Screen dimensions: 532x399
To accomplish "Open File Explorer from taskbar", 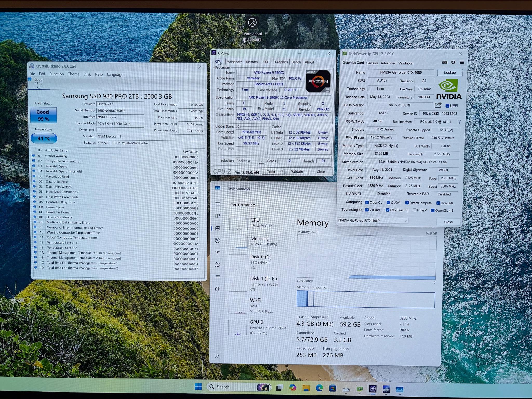I will pyautogui.click(x=306, y=388).
